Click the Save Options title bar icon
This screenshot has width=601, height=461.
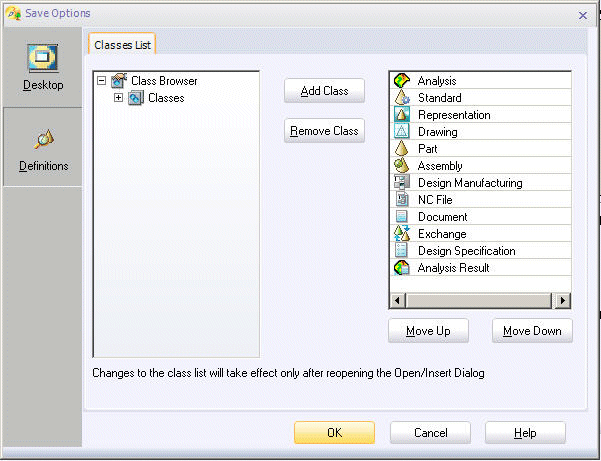13,13
